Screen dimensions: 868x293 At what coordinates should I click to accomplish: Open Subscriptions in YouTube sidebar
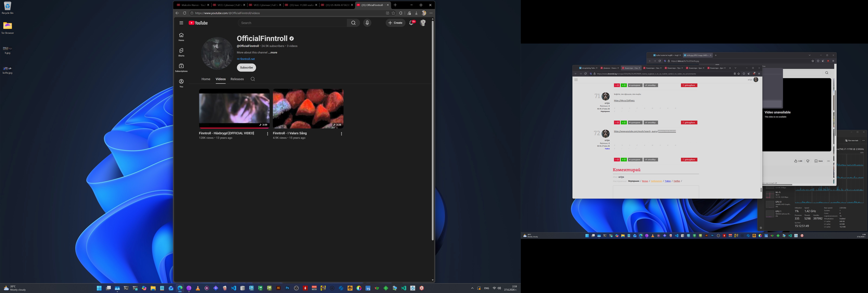181,68
